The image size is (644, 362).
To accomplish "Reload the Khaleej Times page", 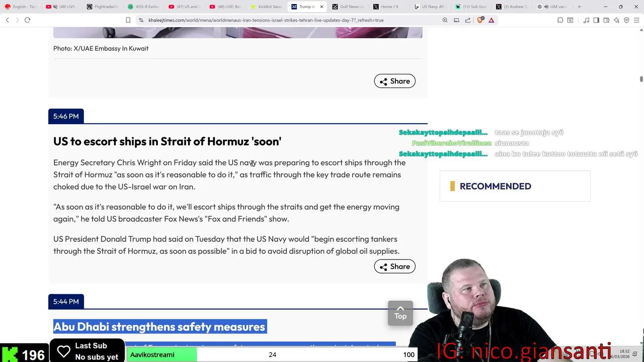I will [x=27, y=20].
